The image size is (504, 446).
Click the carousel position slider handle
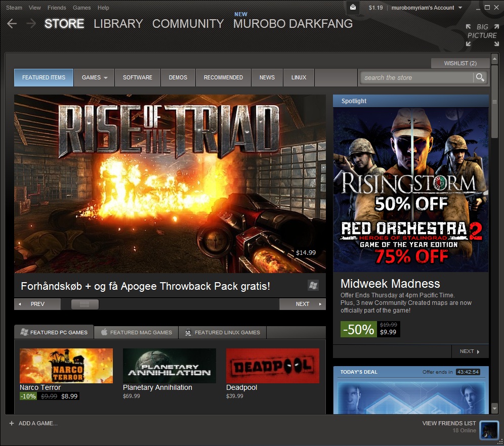(x=85, y=304)
